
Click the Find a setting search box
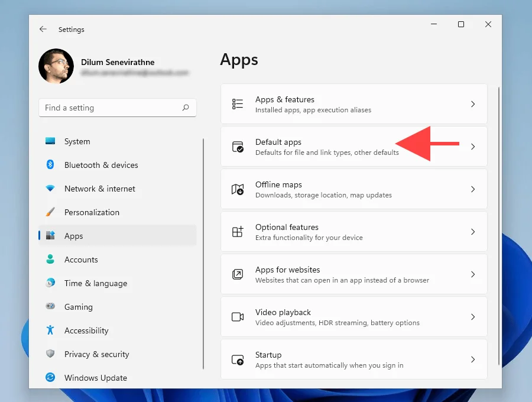tap(109, 108)
